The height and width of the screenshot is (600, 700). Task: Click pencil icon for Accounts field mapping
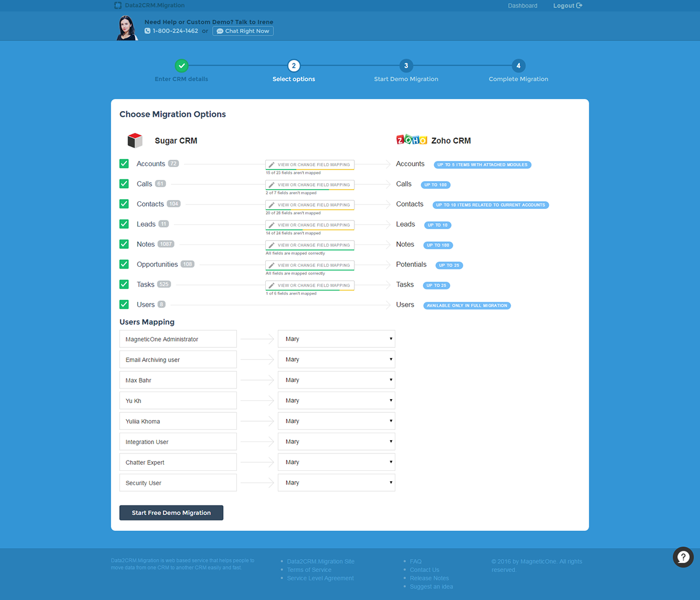(272, 165)
